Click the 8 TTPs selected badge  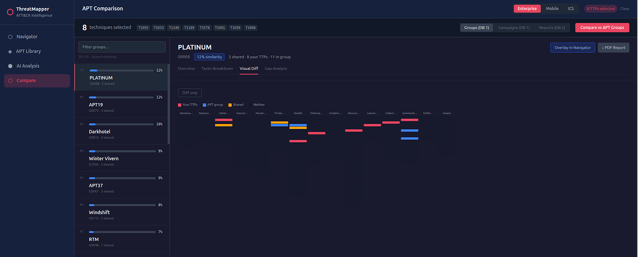click(x=601, y=9)
